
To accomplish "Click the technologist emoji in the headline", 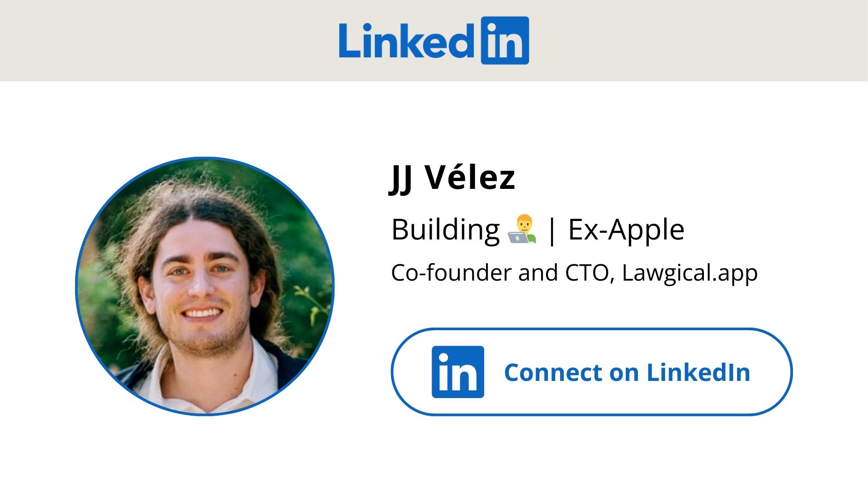I will click(x=522, y=230).
